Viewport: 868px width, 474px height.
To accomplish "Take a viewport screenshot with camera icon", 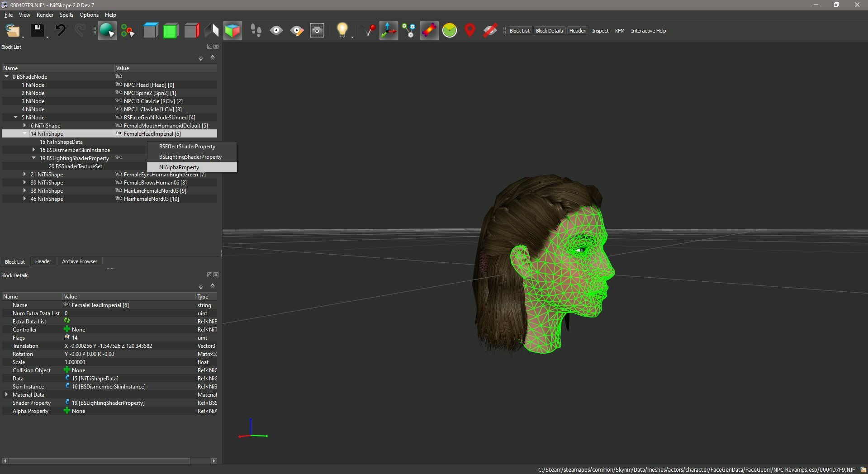I will click(317, 31).
